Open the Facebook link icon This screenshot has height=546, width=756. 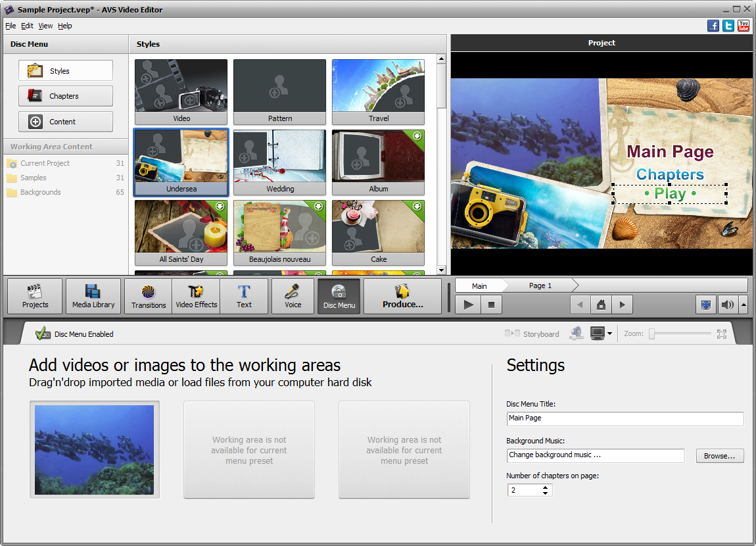click(713, 26)
